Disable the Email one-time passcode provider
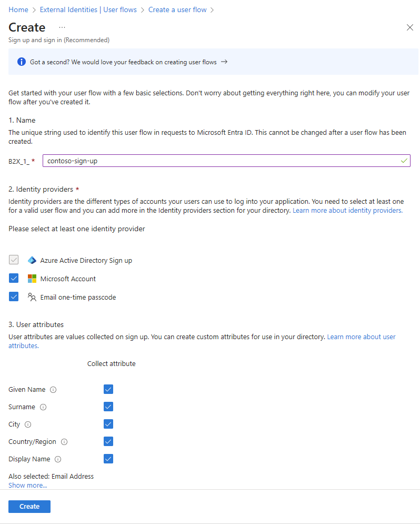 pos(14,296)
